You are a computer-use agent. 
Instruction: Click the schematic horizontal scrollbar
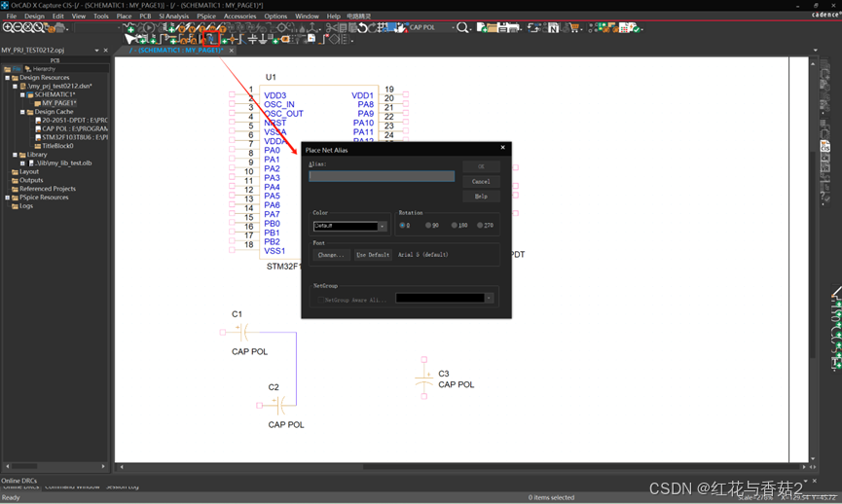[x=461, y=467]
